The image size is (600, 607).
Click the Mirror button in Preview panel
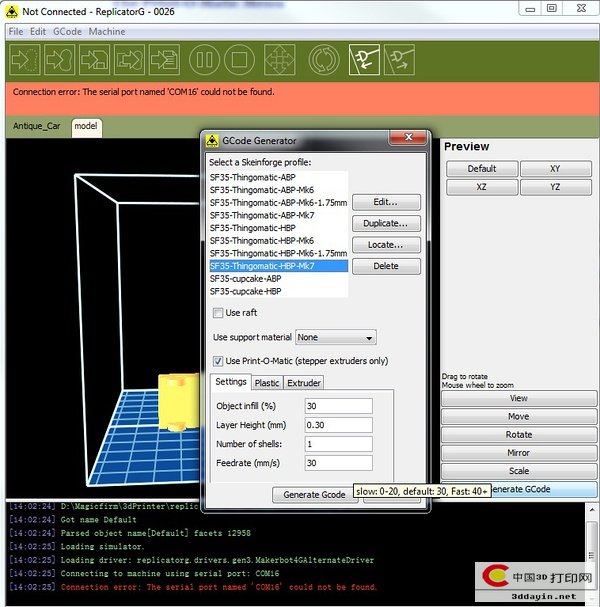coord(519,453)
